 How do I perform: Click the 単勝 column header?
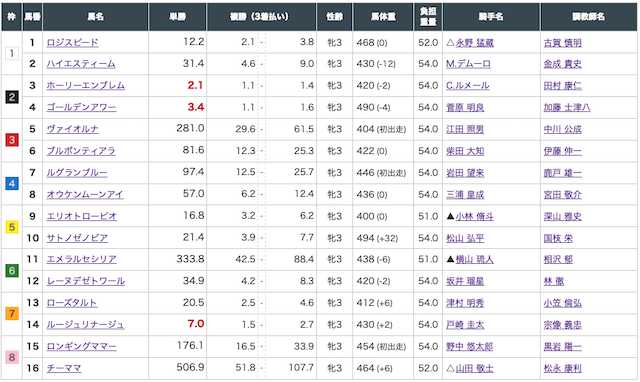click(x=178, y=17)
